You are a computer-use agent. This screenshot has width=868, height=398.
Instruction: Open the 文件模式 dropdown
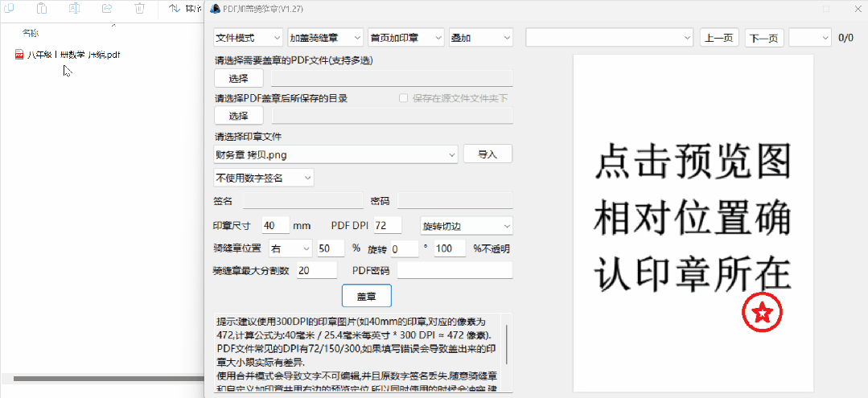[x=249, y=38]
